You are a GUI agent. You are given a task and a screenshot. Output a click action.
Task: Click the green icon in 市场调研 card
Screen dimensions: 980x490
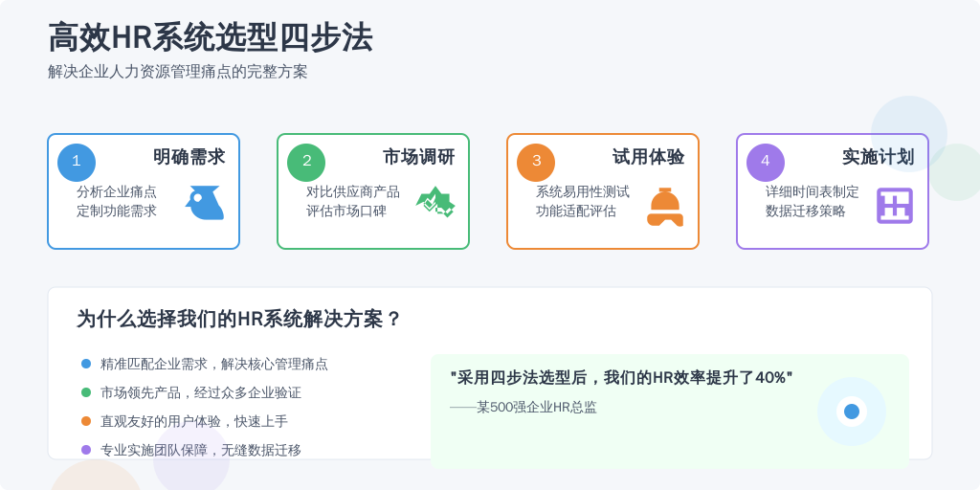point(434,202)
